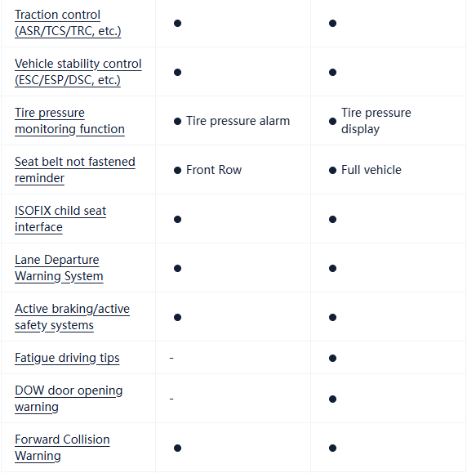This screenshot has width=476, height=473.
Task: Click middle-column dot for Traction control
Action: 178,23
